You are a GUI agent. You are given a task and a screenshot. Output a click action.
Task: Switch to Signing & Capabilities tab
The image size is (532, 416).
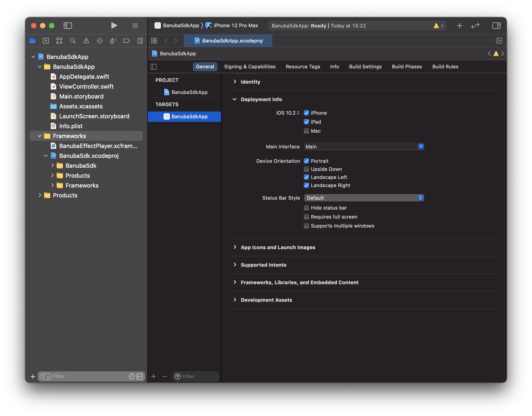click(250, 67)
